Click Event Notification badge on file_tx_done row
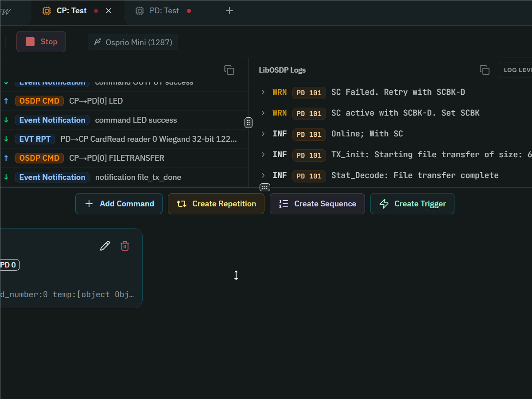 (52, 177)
